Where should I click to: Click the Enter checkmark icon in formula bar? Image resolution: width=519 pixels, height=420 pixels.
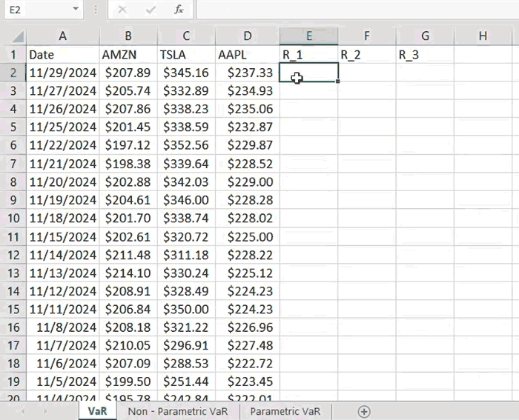click(151, 10)
